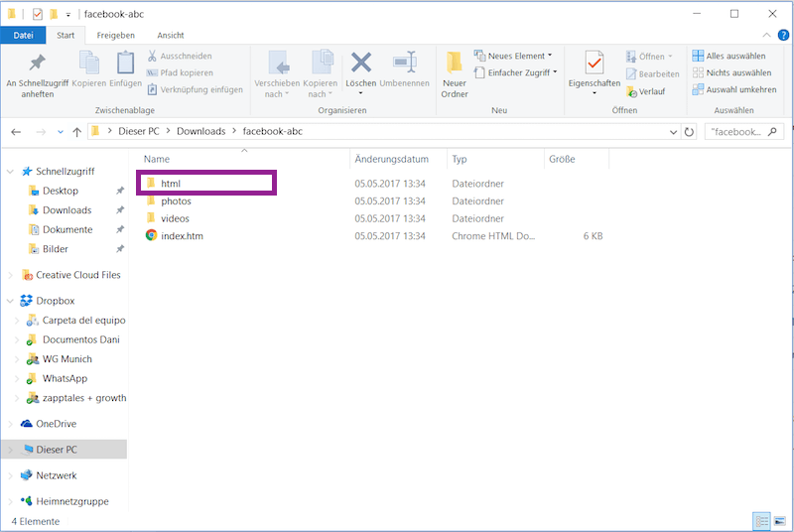Pin folder to Schnellzugriff (An Schnellzugriff anheften)

pyautogui.click(x=37, y=74)
